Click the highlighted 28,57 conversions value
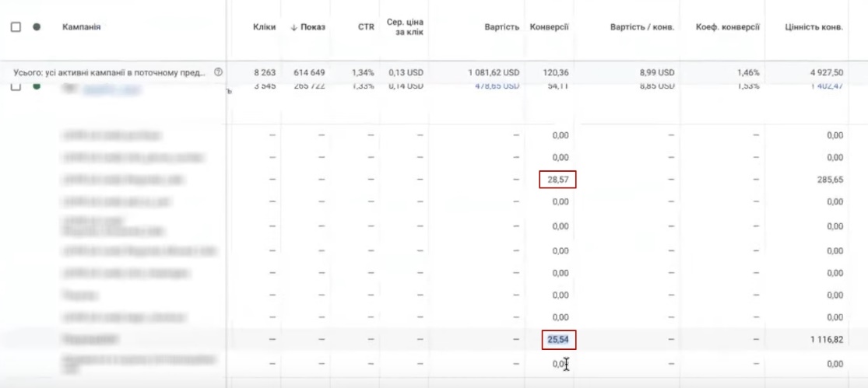This screenshot has height=388, width=868. [557, 180]
